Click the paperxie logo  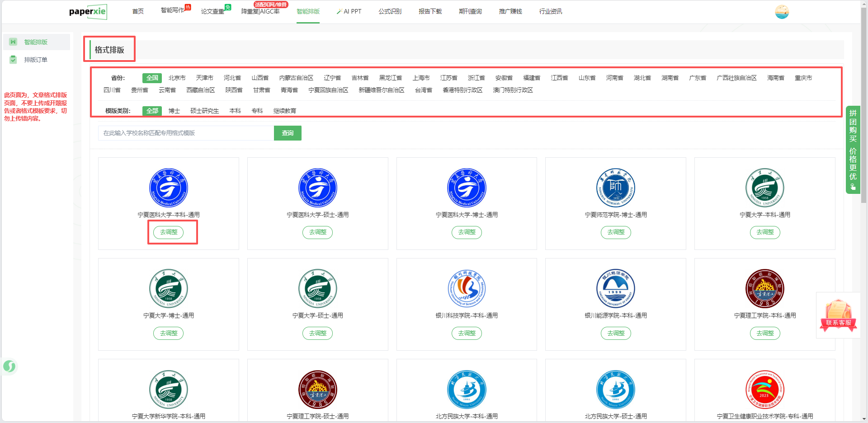pyautogui.click(x=88, y=11)
